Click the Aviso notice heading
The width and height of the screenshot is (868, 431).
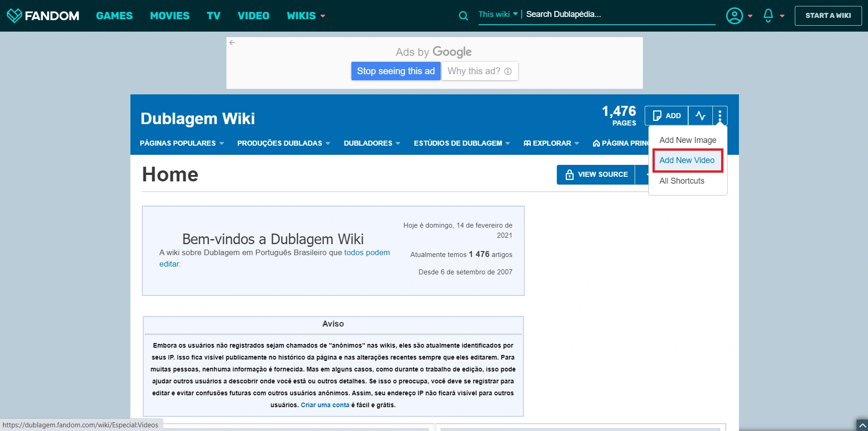pos(333,324)
